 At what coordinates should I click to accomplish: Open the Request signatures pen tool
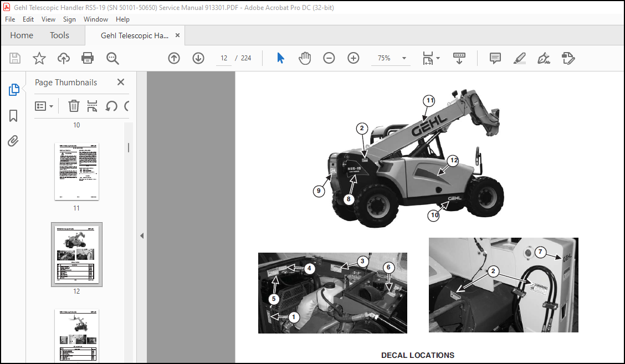point(568,58)
